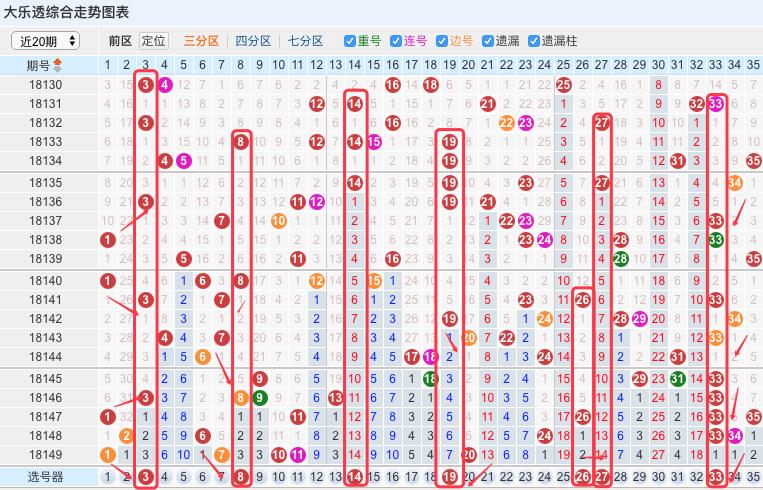Switch to the 三分区 view
763x490 pixels.
tap(201, 41)
